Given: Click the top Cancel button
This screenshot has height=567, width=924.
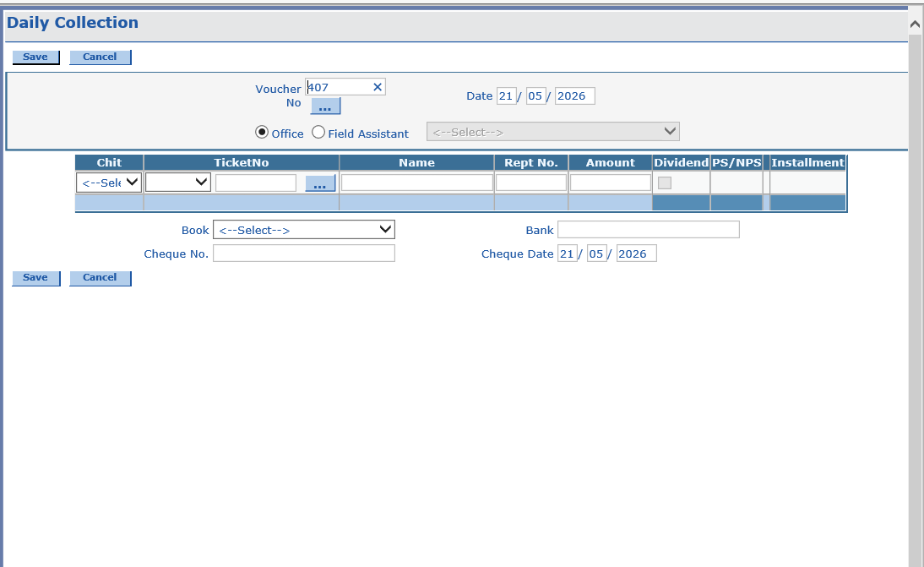Looking at the screenshot, I should point(101,57).
